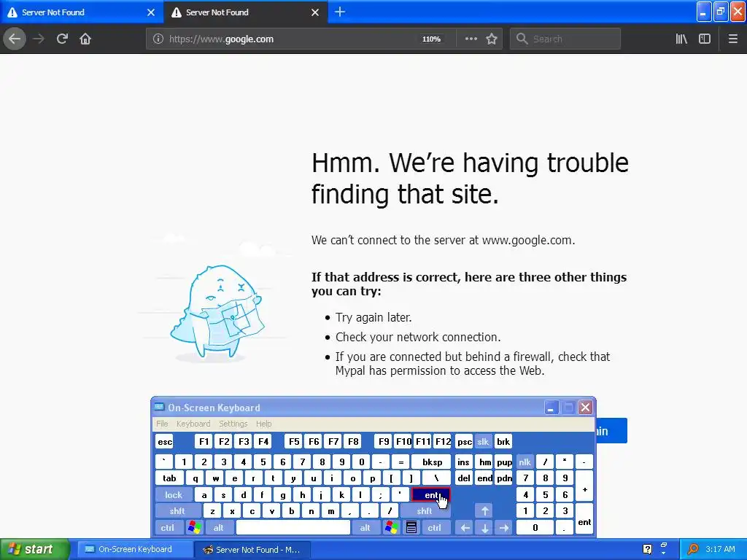This screenshot has height=560, width=747.
Task: Tap the right arrow key
Action: click(x=504, y=528)
